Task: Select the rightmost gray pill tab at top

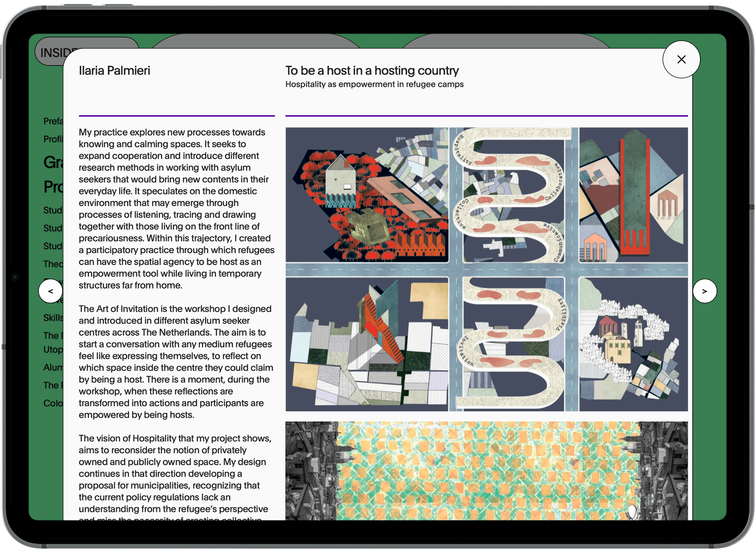Action: pos(506,41)
